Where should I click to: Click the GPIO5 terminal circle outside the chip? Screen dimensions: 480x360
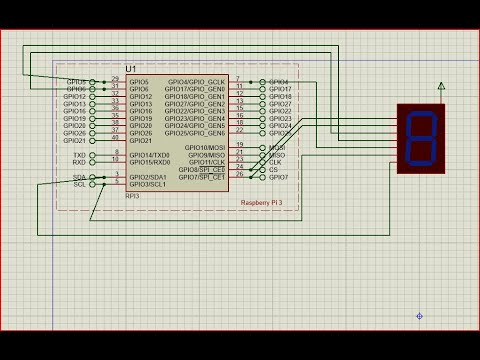[x=92, y=82]
